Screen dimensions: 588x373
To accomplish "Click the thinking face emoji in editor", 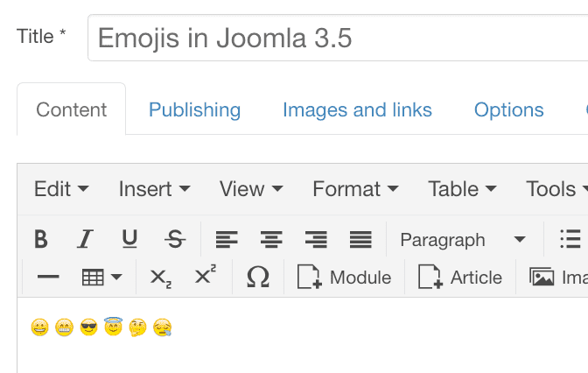I will coord(137,327).
